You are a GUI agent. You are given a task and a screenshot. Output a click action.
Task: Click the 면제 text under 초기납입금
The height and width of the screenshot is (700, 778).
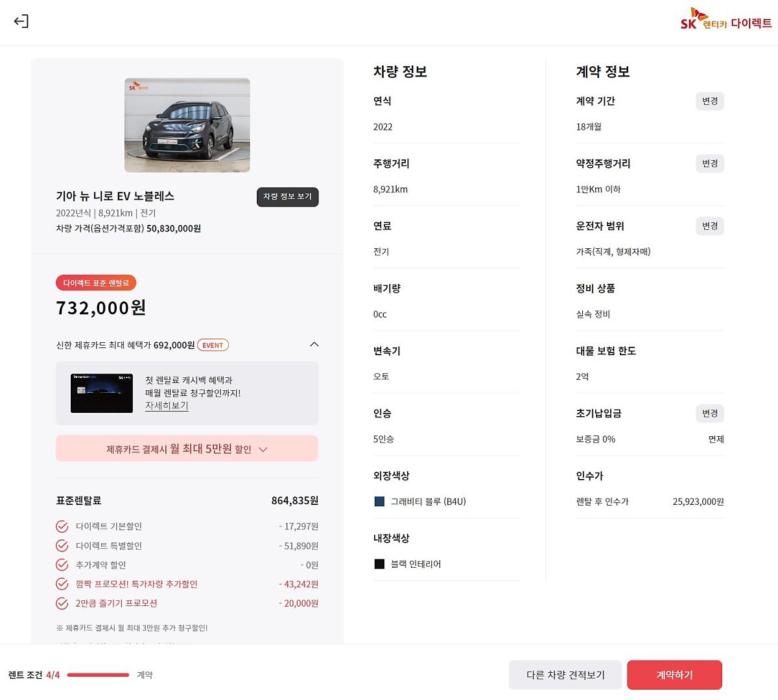pos(716,439)
